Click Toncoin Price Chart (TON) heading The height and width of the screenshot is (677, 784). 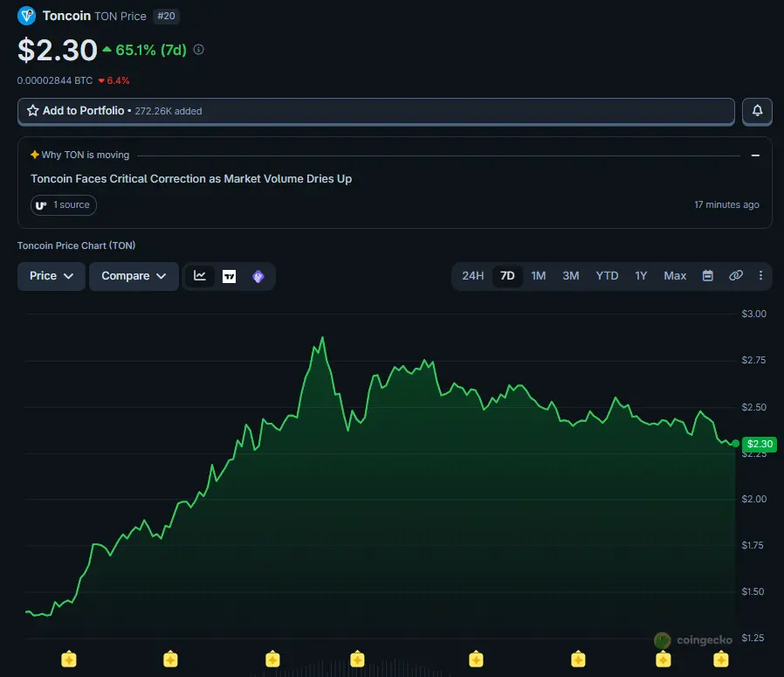(x=77, y=245)
